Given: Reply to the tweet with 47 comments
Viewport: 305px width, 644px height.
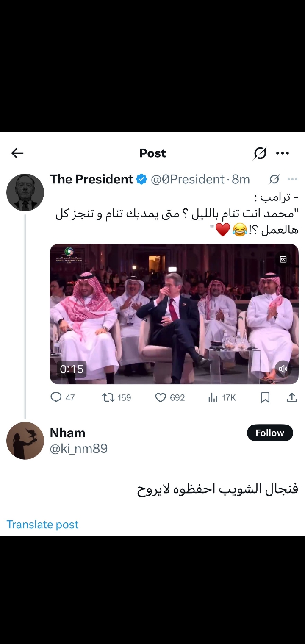Looking at the screenshot, I should point(62,397).
